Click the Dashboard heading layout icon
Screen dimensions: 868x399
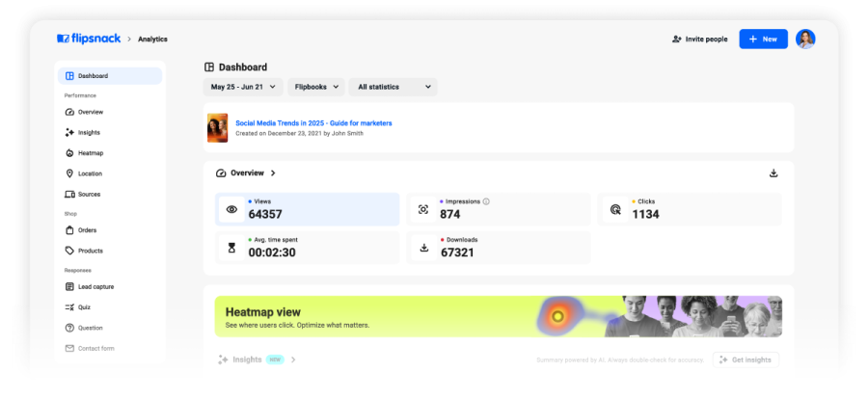[209, 67]
